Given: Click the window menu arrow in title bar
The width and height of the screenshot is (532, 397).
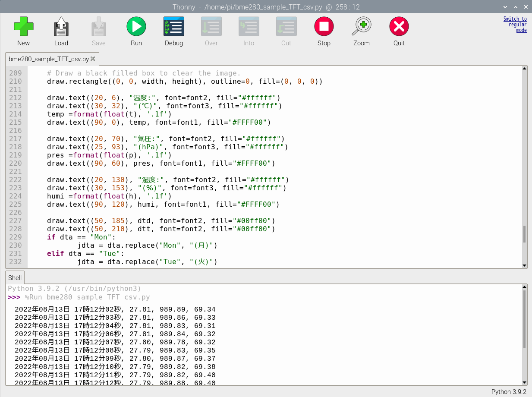Looking at the screenshot, I should (505, 7).
